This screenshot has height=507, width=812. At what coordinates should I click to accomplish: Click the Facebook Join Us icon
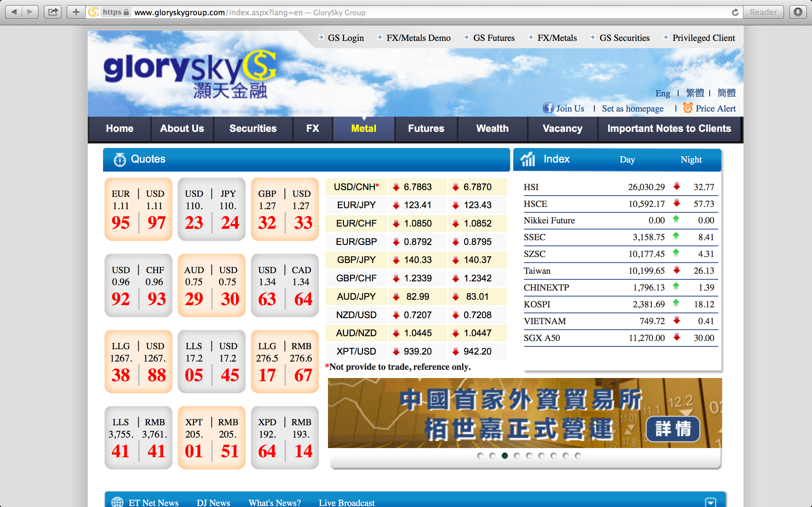(x=548, y=108)
